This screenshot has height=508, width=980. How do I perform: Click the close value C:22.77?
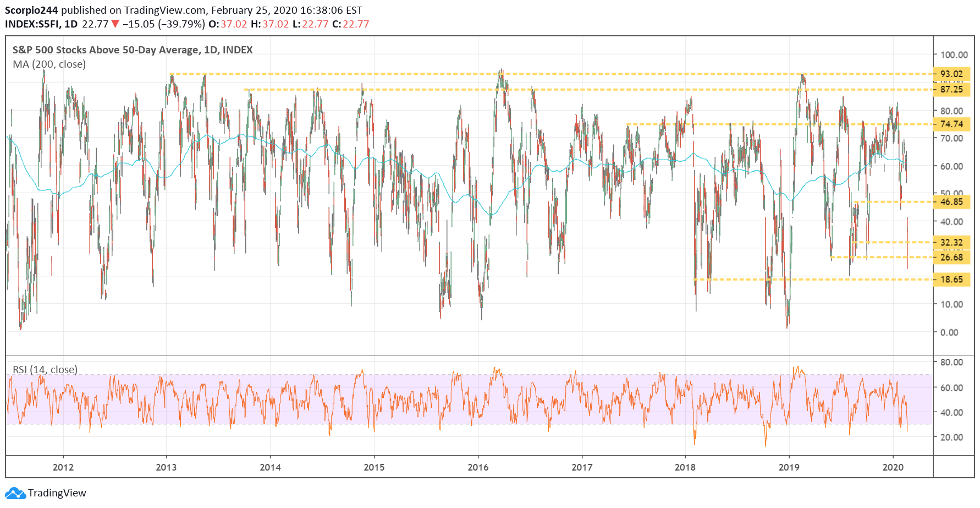coord(350,24)
